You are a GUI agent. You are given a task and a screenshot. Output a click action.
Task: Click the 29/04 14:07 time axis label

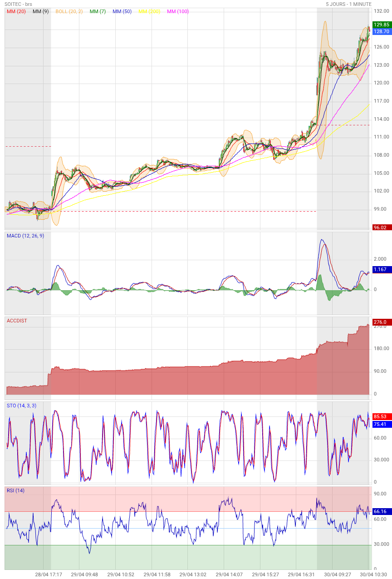click(229, 574)
